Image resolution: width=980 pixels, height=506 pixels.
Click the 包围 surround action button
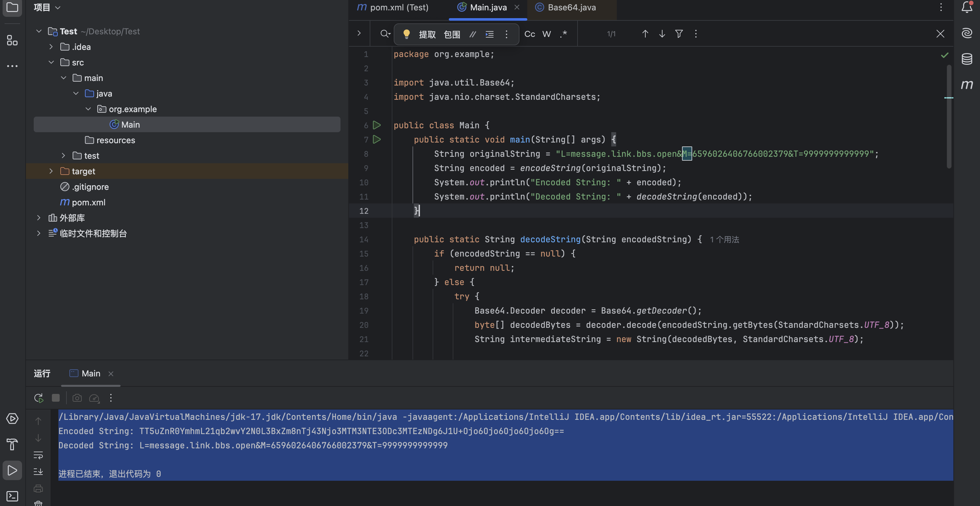point(452,35)
